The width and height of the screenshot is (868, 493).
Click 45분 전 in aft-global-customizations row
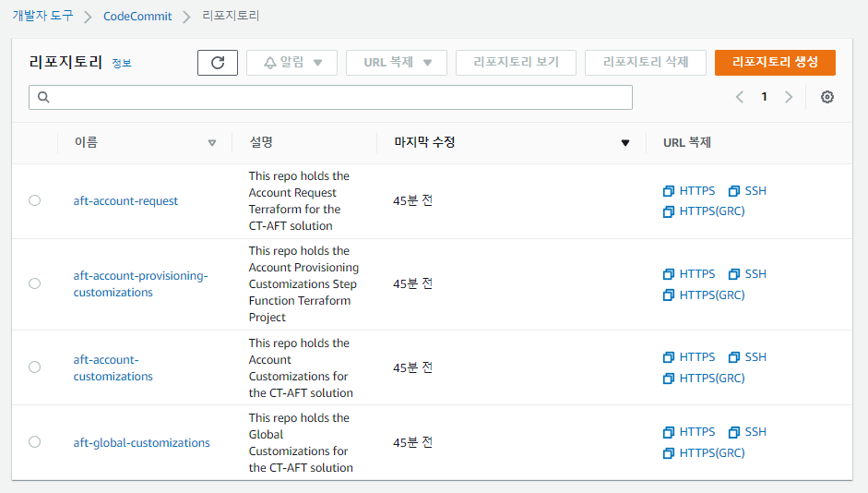point(413,442)
